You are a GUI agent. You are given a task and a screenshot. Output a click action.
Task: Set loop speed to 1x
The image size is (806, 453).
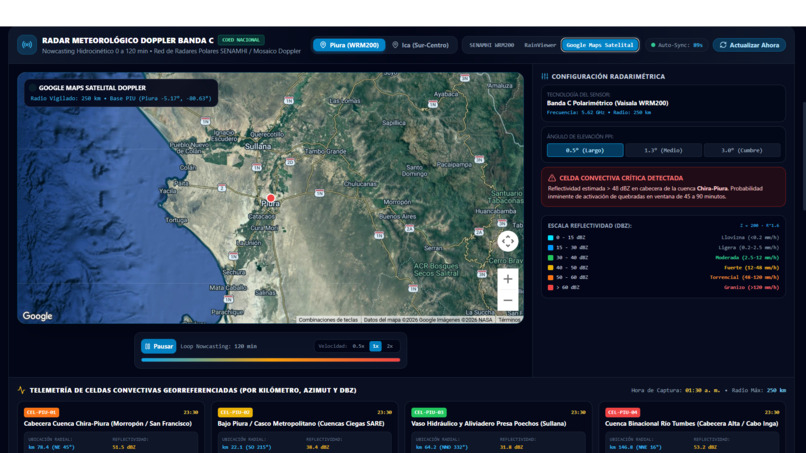[x=375, y=346]
